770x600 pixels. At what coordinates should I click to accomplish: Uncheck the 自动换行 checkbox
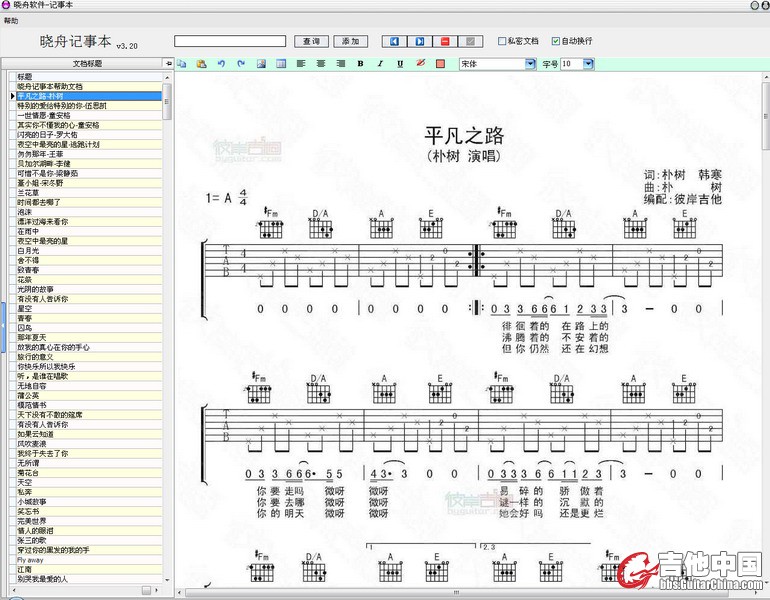tap(557, 41)
